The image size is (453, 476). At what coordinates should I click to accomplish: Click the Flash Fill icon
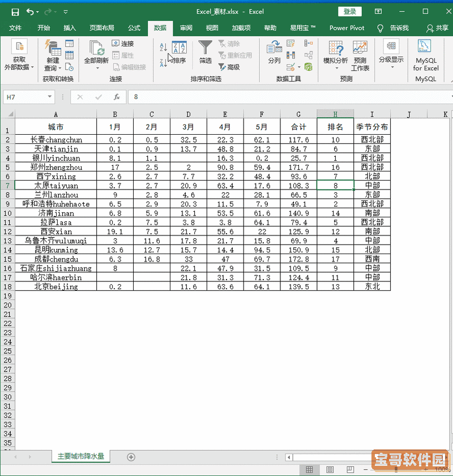click(x=290, y=44)
